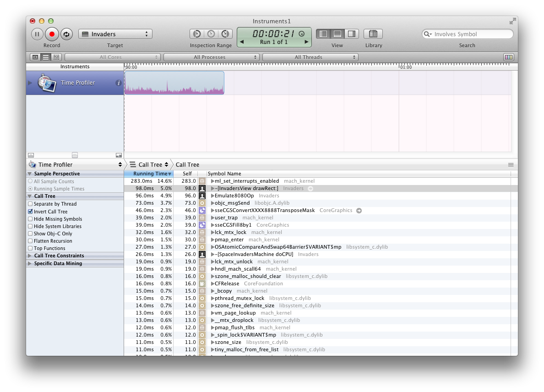Select All Sample Counts radio button
The image size is (544, 392).
point(31,181)
